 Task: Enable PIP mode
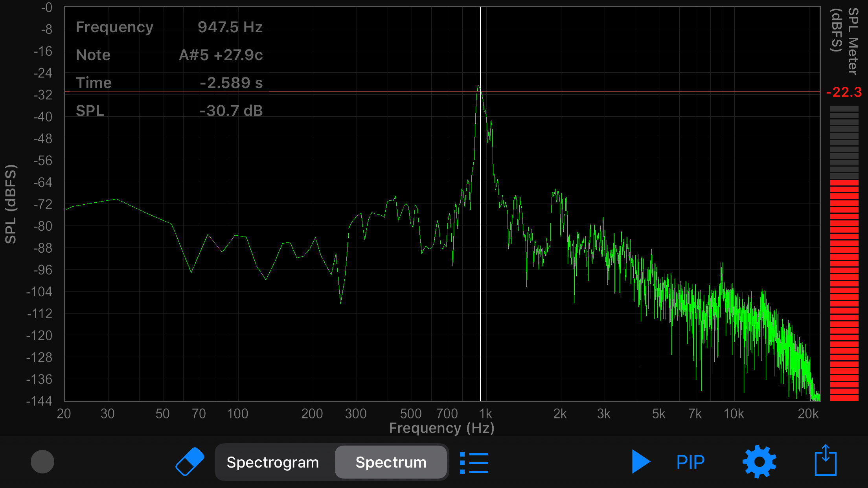coord(690,462)
